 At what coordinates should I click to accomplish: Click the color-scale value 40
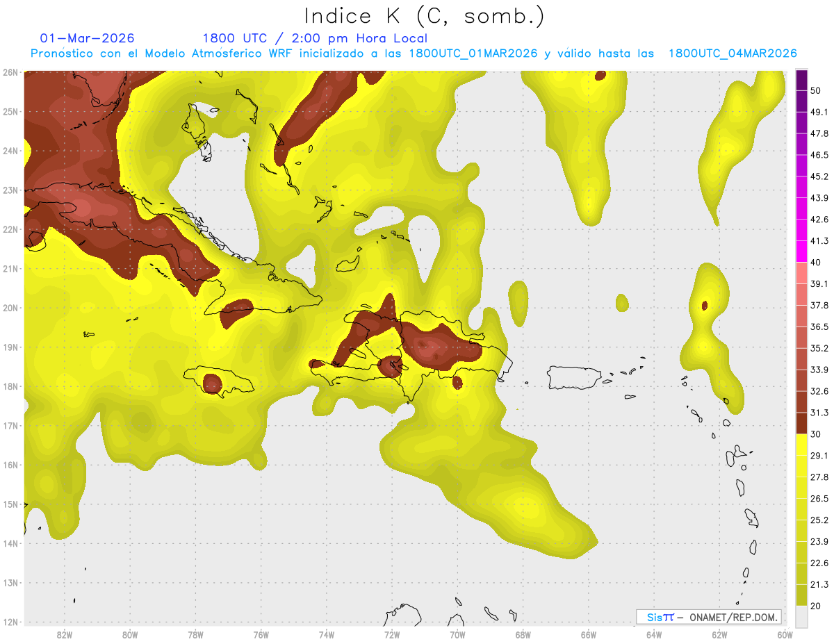point(816,263)
